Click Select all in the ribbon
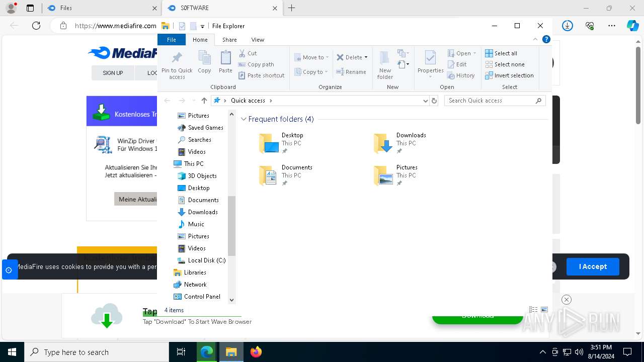The image size is (644, 362). click(x=501, y=53)
